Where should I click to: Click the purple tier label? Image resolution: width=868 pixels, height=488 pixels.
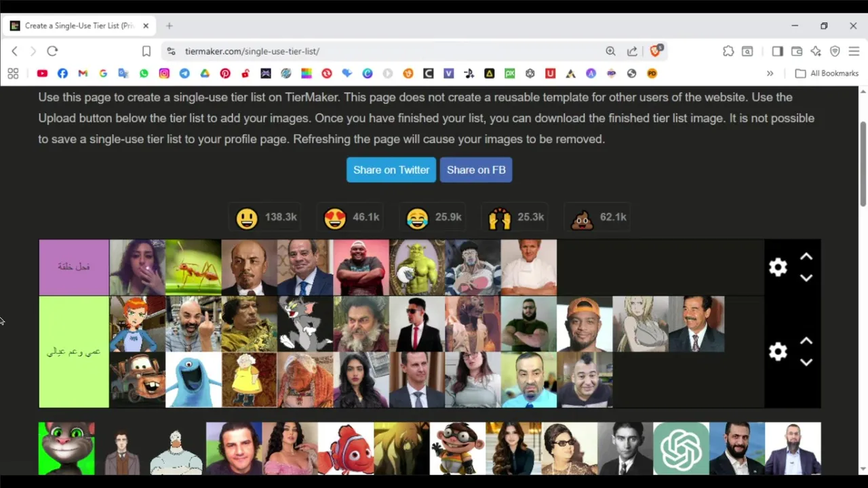(x=74, y=267)
